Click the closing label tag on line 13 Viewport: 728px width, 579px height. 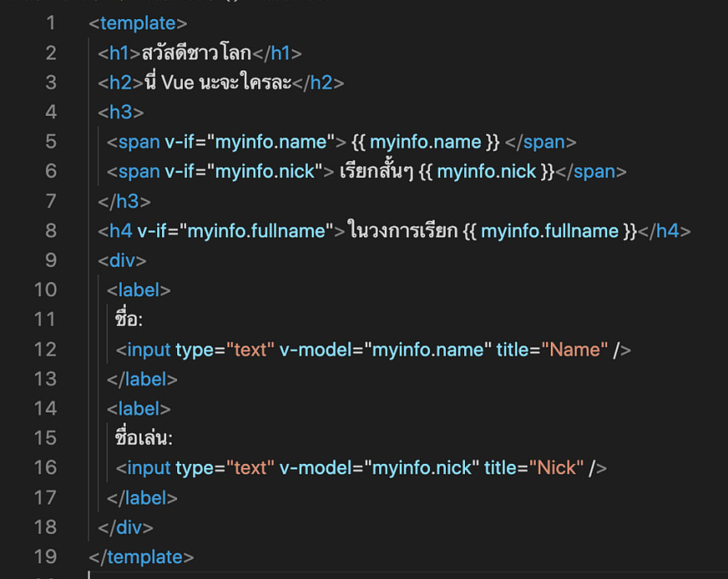tap(142, 380)
